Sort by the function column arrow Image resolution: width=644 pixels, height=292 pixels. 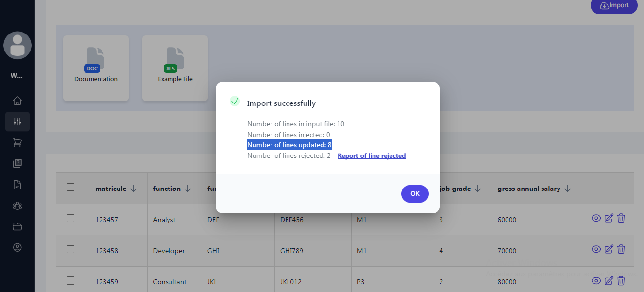point(188,189)
